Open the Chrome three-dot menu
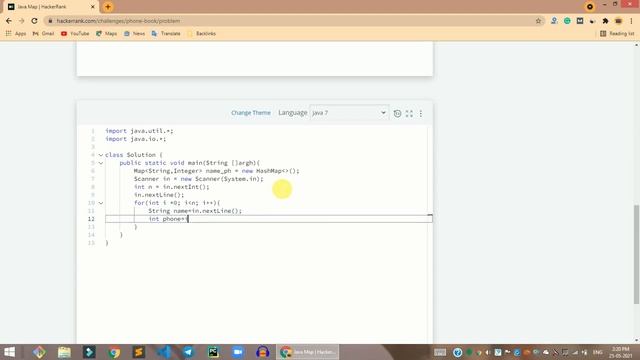 [x=631, y=21]
